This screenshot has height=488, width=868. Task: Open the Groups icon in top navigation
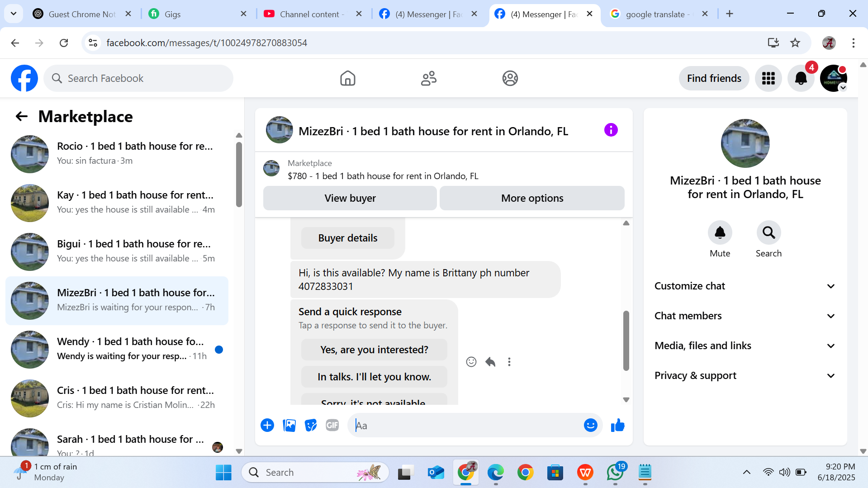(510, 78)
